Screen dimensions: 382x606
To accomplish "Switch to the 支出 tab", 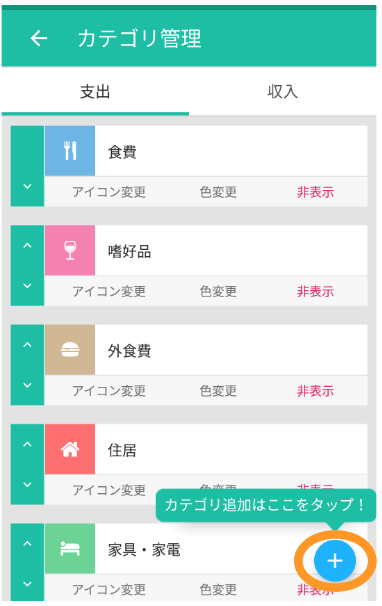I will [x=95, y=92].
